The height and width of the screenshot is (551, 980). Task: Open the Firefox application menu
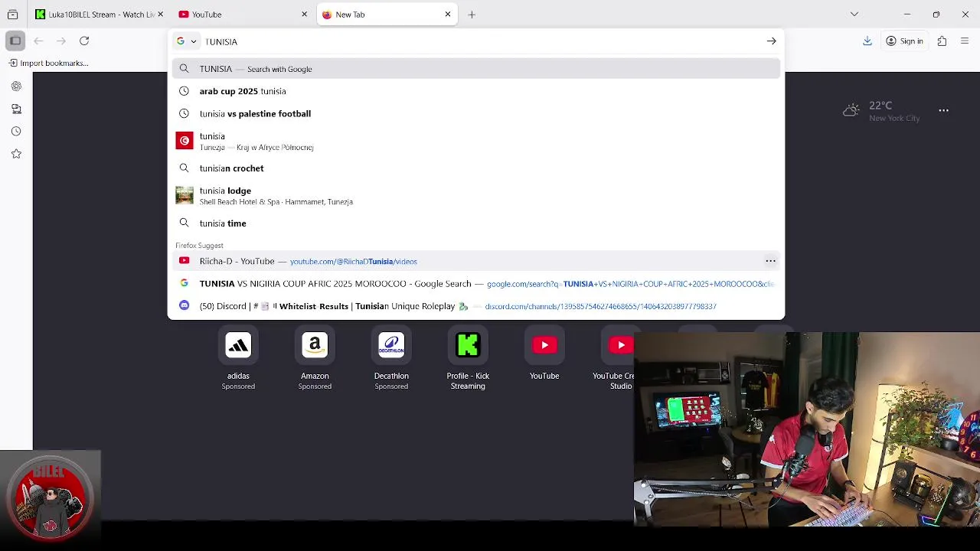[965, 41]
